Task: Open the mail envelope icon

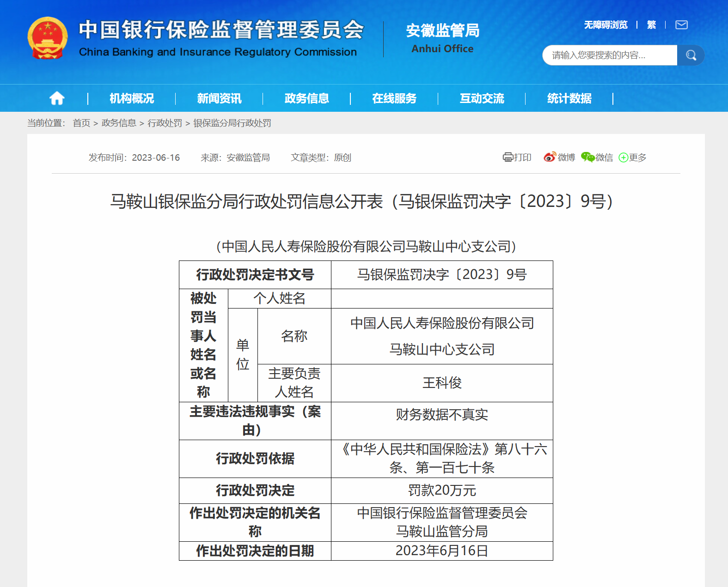Action: point(681,25)
